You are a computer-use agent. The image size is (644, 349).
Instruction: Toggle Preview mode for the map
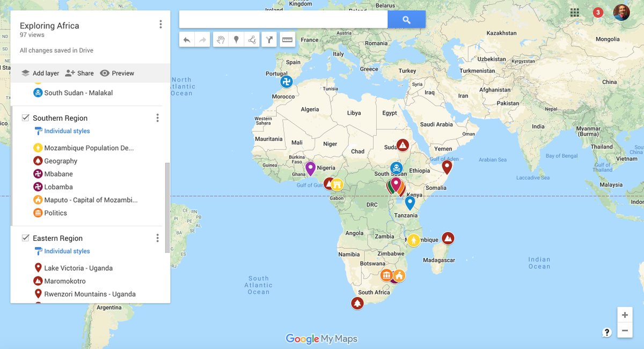pyautogui.click(x=117, y=73)
